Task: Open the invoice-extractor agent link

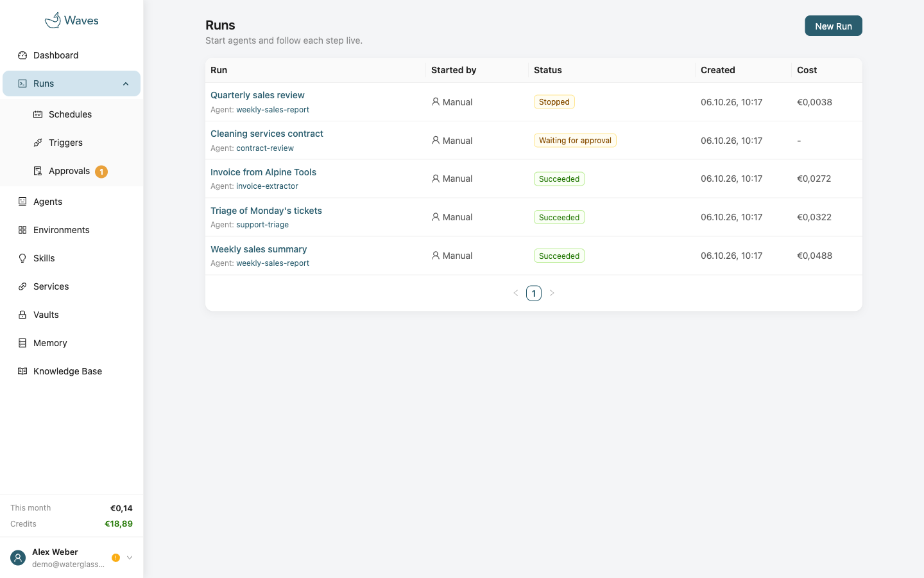Action: click(x=267, y=186)
